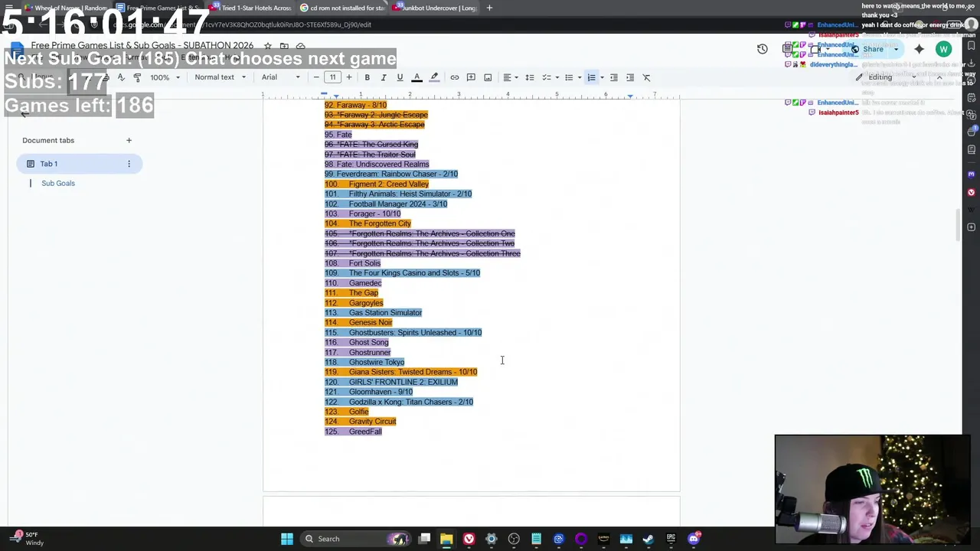
Task: Open the checklist menu
Action: (548, 77)
